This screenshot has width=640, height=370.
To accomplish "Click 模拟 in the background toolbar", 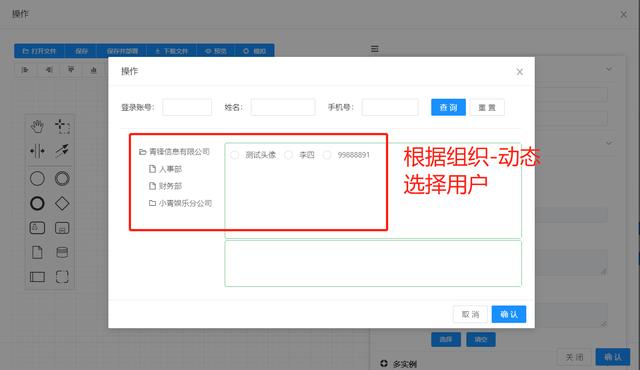I will 254,51.
